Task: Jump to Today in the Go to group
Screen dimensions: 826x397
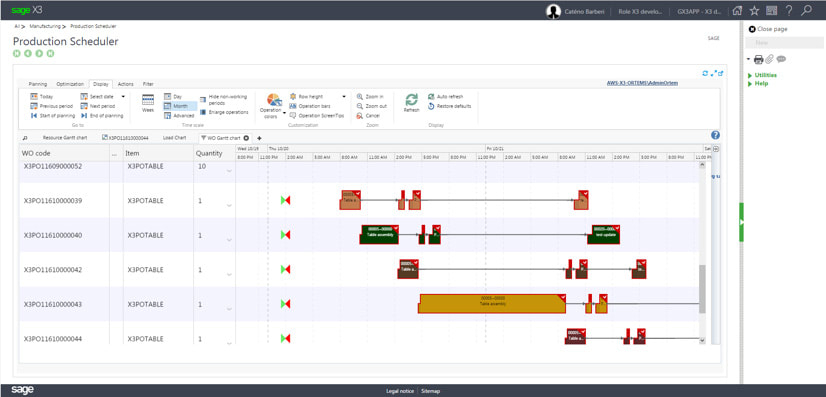Action: (42, 96)
